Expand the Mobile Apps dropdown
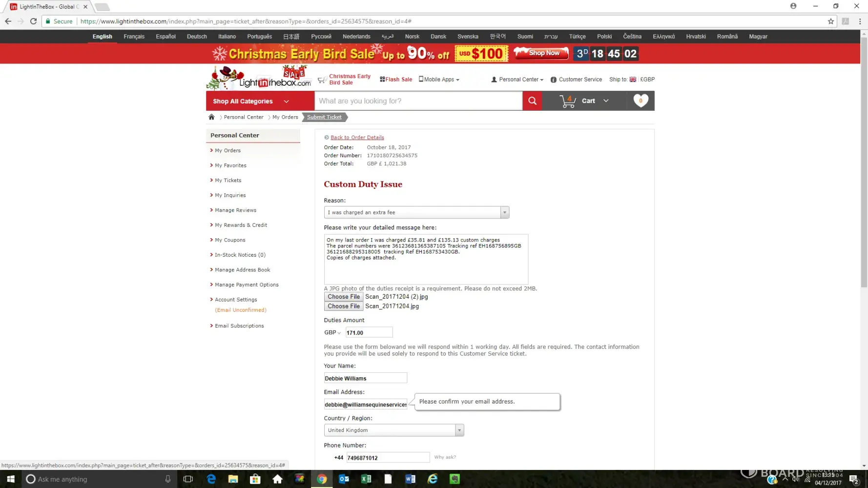 point(439,80)
